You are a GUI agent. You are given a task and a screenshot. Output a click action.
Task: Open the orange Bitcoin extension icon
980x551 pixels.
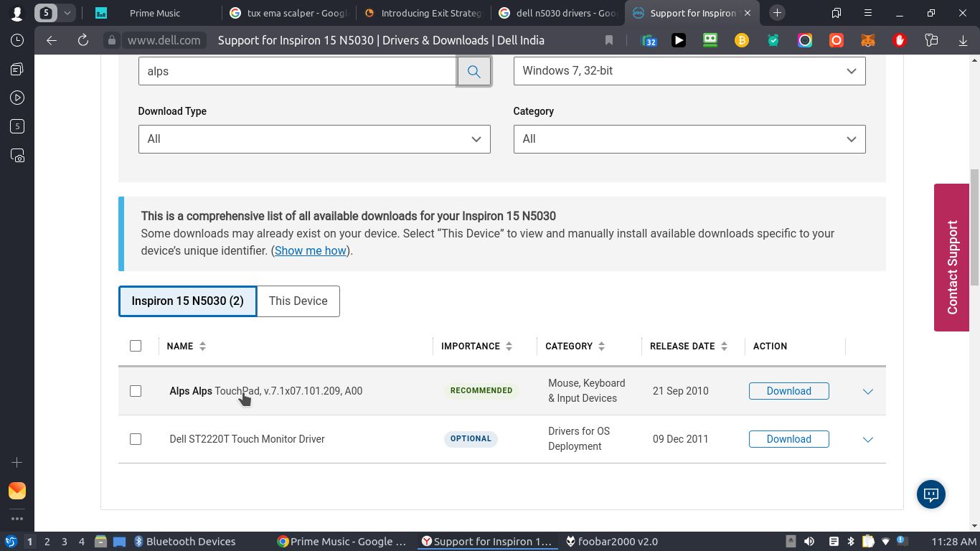coord(742,40)
